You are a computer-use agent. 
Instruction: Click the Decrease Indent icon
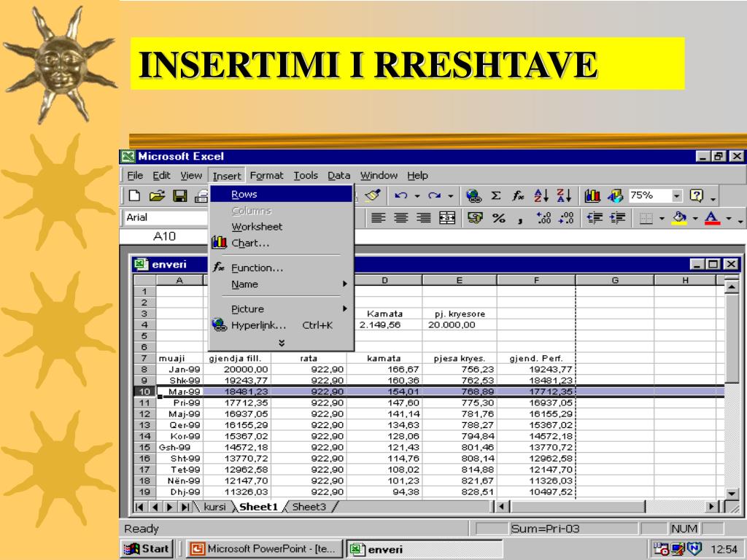click(595, 218)
